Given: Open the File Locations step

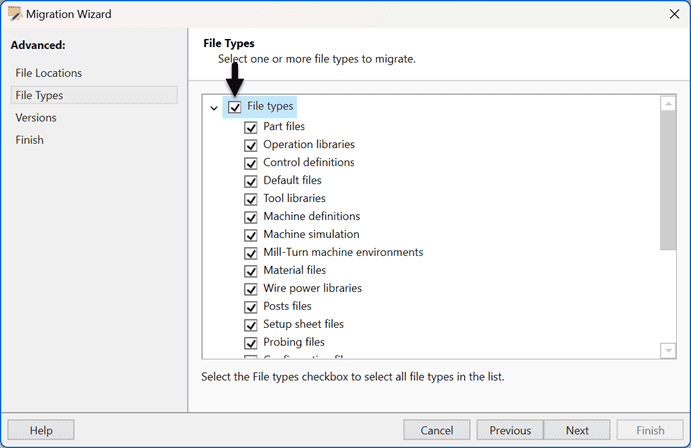Looking at the screenshot, I should coord(48,73).
